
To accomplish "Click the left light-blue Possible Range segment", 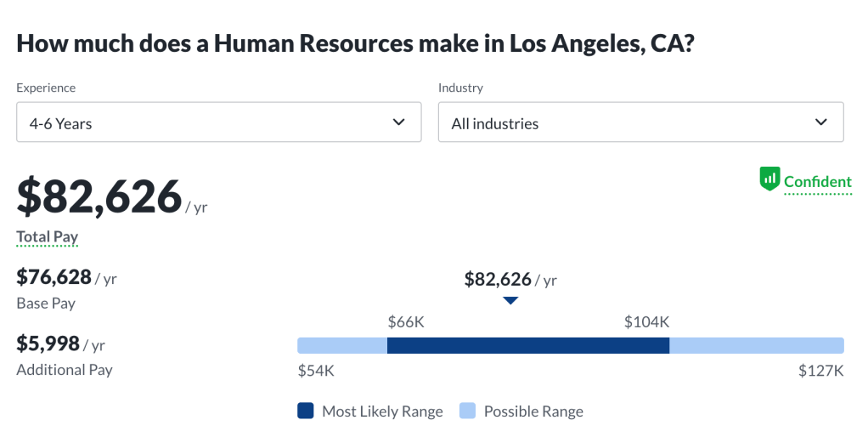I will [342, 345].
